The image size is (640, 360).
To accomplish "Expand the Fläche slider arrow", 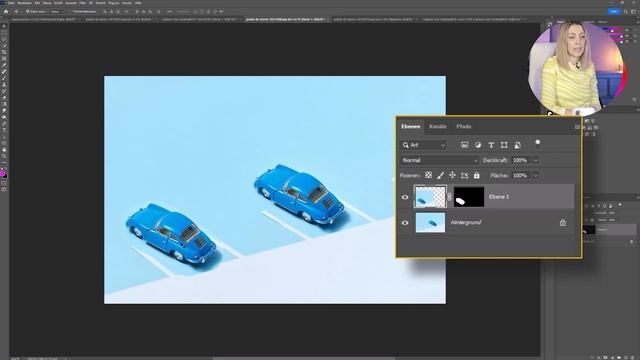I will click(536, 176).
